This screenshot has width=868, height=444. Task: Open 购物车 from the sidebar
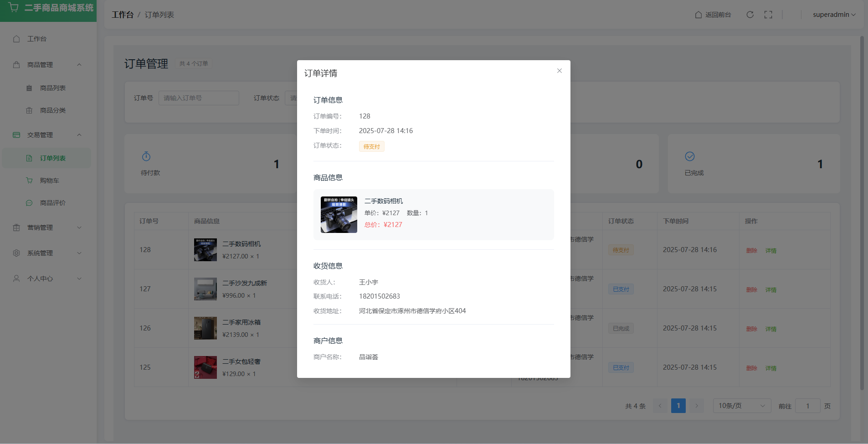(x=49, y=181)
